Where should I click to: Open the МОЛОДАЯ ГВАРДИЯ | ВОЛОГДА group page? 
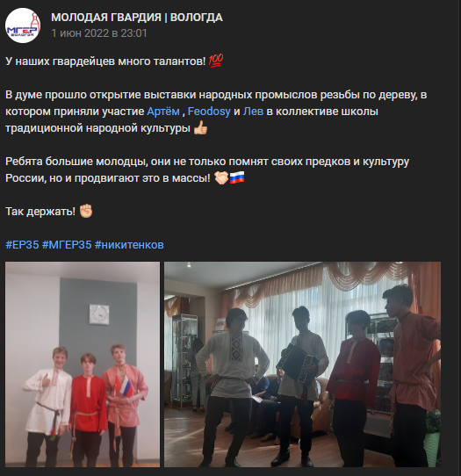[x=137, y=18]
